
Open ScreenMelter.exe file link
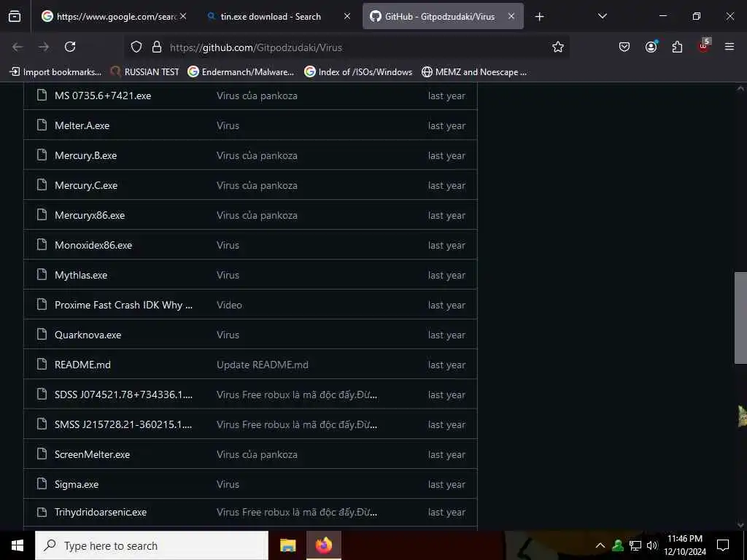[93, 455]
